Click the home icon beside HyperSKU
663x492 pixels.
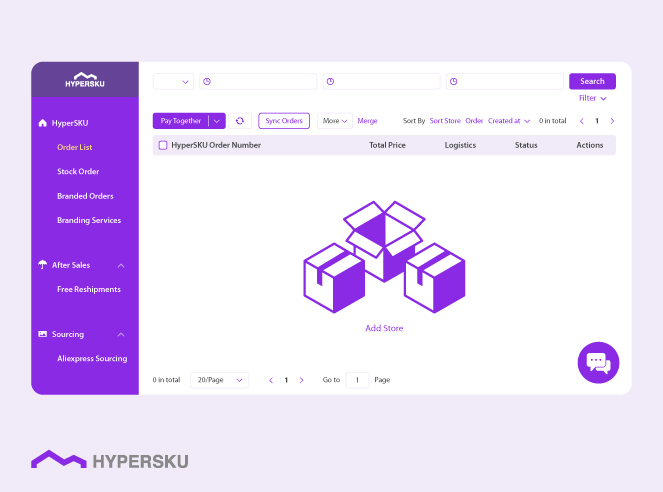coord(42,123)
